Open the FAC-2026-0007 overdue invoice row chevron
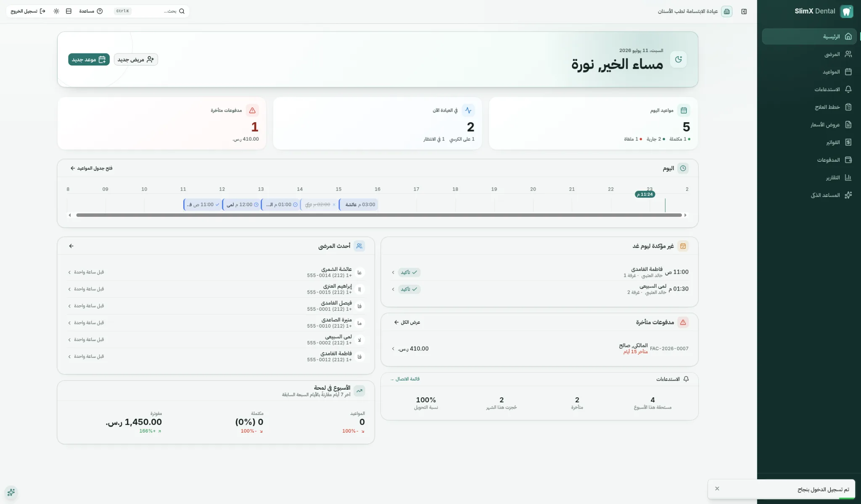The image size is (861, 504). [393, 349]
